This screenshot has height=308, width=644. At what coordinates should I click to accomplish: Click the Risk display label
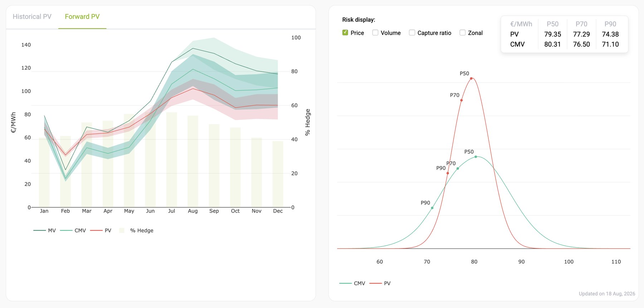click(x=358, y=20)
